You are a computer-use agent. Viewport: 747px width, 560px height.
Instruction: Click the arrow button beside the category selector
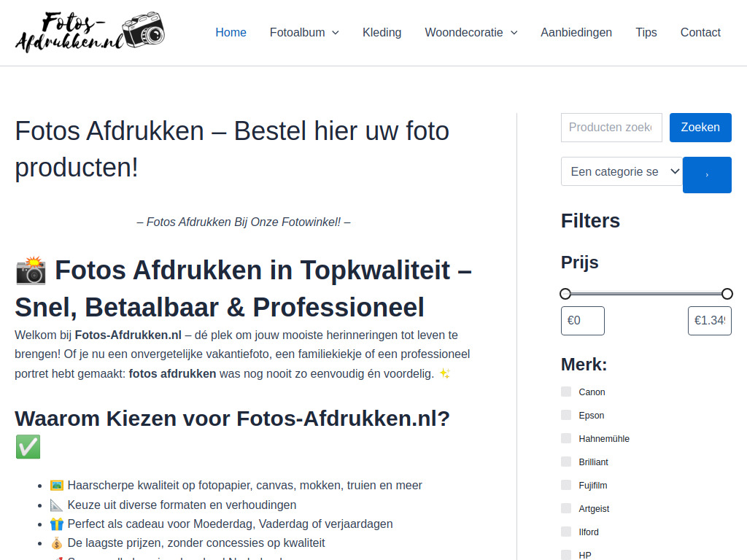706,175
